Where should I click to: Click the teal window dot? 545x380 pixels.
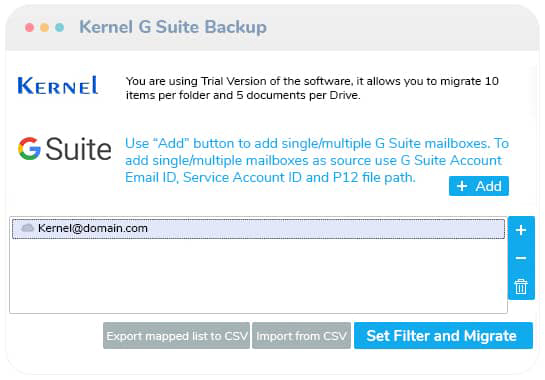click(x=59, y=27)
